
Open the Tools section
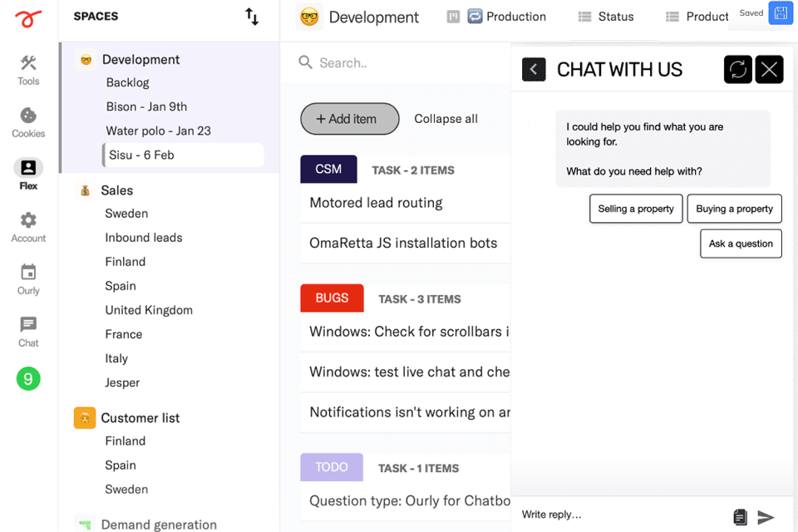tap(28, 71)
